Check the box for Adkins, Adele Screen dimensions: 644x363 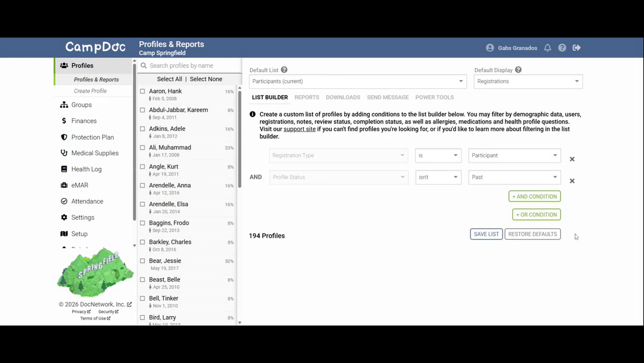point(143,129)
